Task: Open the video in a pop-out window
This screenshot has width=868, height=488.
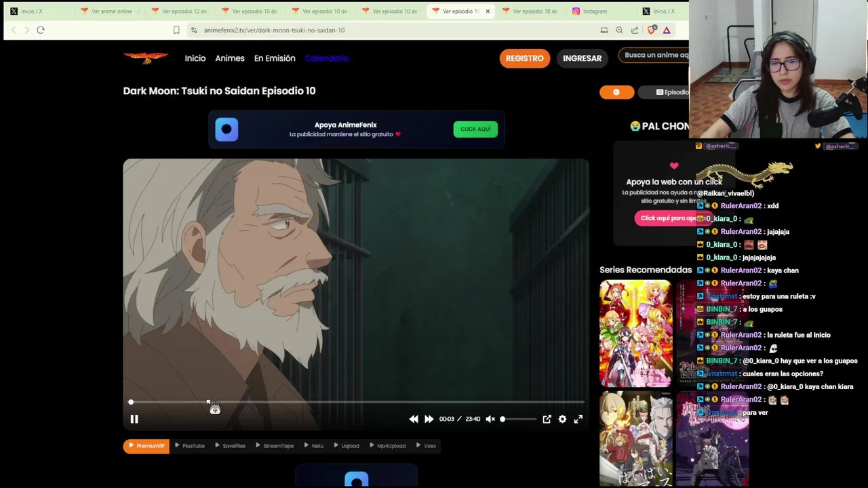Action: click(x=547, y=419)
